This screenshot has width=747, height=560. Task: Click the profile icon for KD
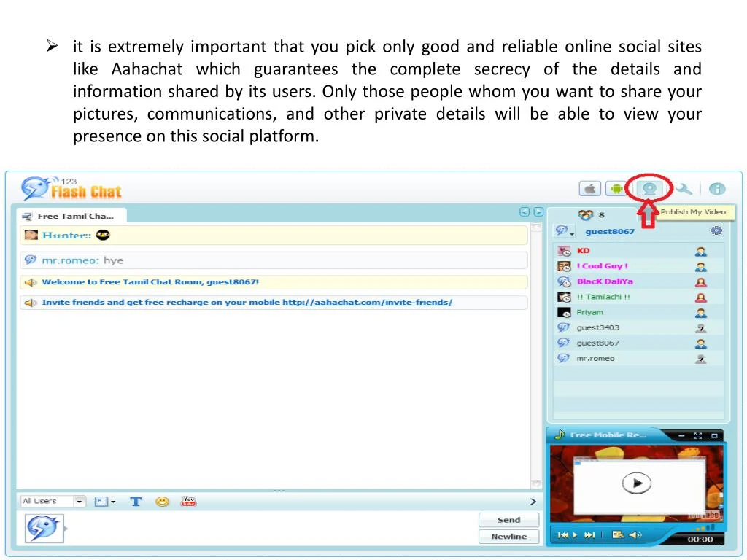tap(700, 252)
